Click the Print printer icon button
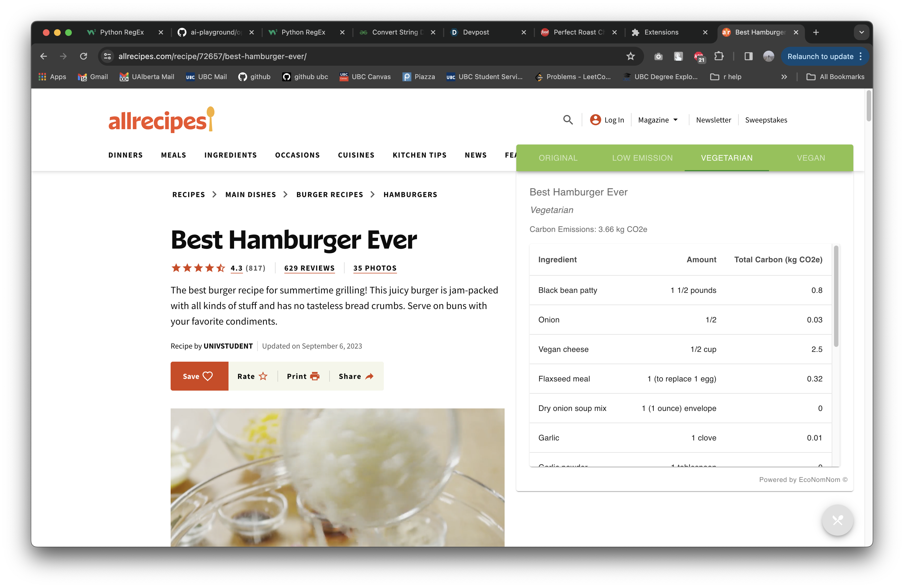This screenshot has height=588, width=904. (303, 376)
